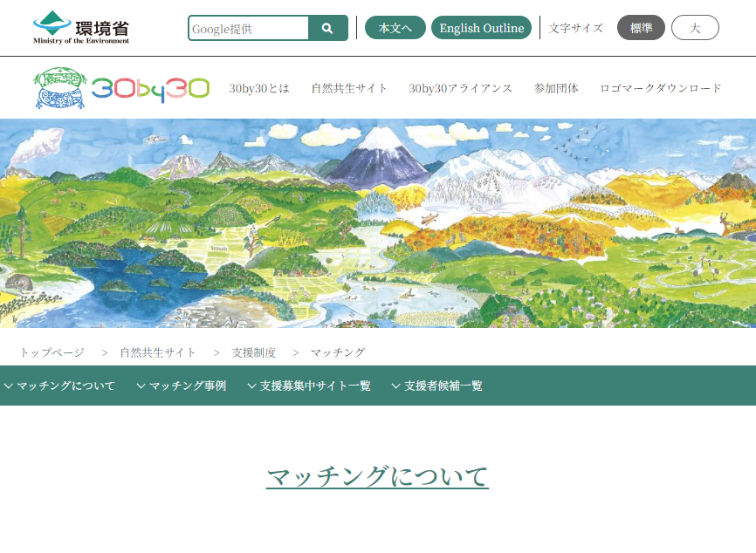The width and height of the screenshot is (756, 553).
Task: Click the 支援制度 breadcrumb link
Action: 253,352
